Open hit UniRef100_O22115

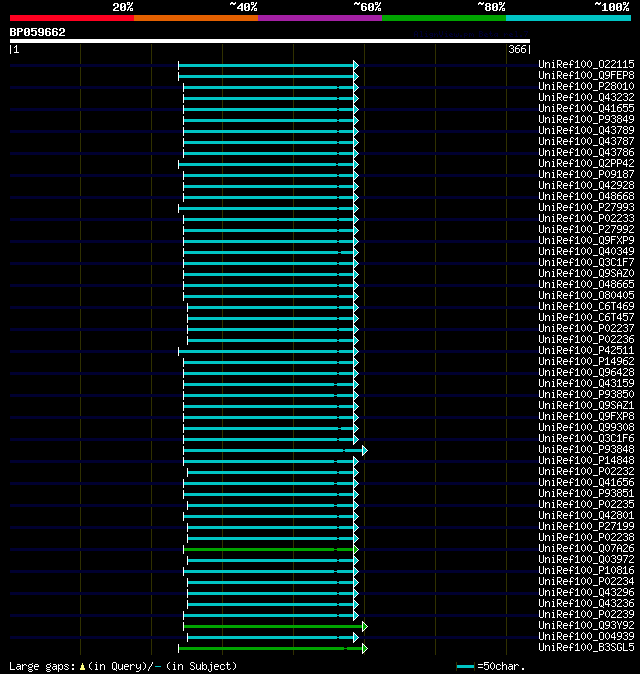[586, 64]
